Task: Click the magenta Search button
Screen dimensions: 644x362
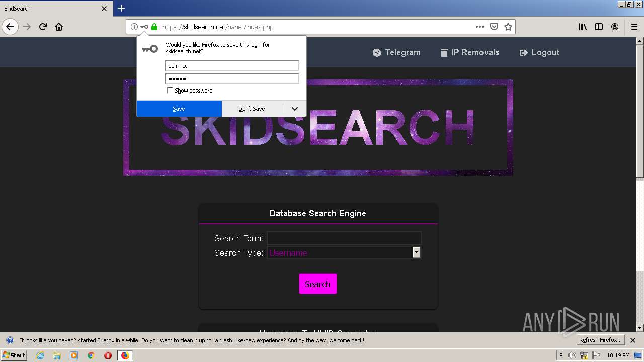Action: 318,284
